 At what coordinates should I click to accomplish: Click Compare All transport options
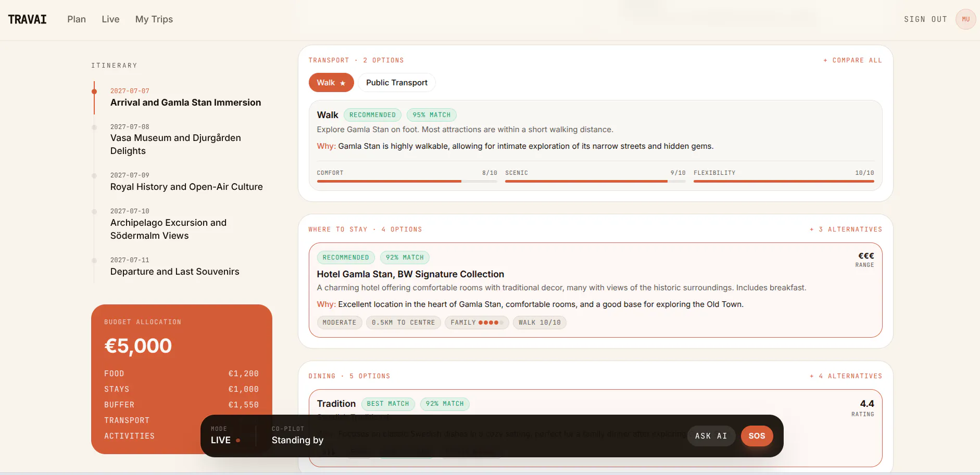click(x=852, y=60)
